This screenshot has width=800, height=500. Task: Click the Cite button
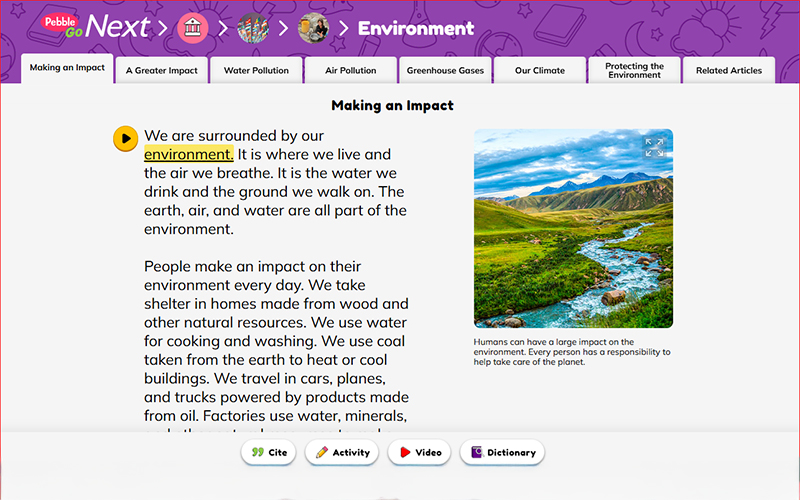click(x=269, y=452)
